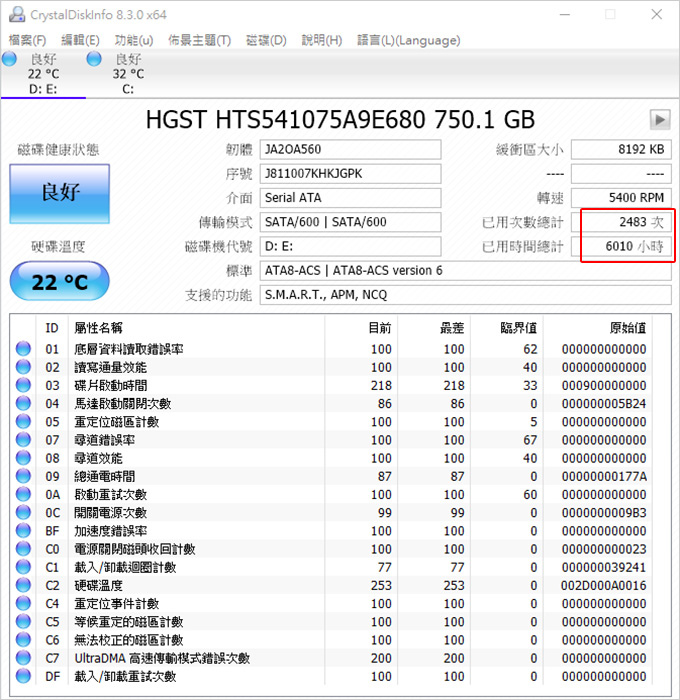The width and height of the screenshot is (680, 700).
Task: Click status orb for attribute 03
Action: coord(23,385)
